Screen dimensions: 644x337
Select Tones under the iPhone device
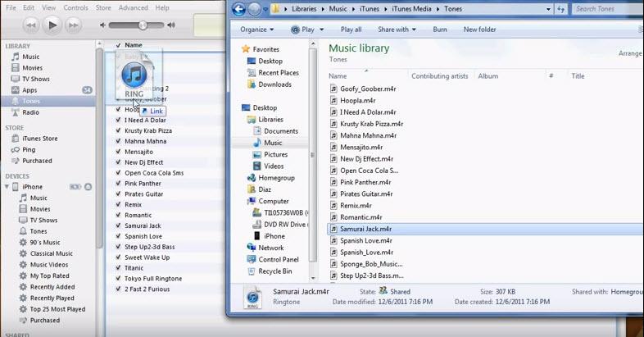39,231
